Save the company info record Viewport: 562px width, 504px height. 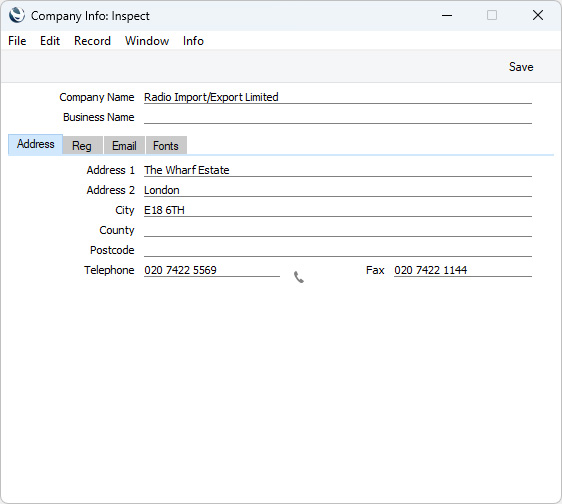click(x=521, y=67)
